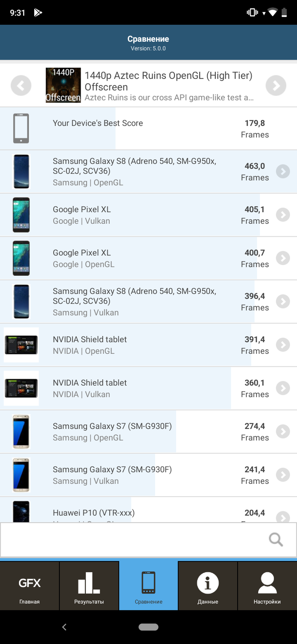This screenshot has height=644, width=297.
Task: Tap the search magnifier icon
Action: click(x=276, y=539)
